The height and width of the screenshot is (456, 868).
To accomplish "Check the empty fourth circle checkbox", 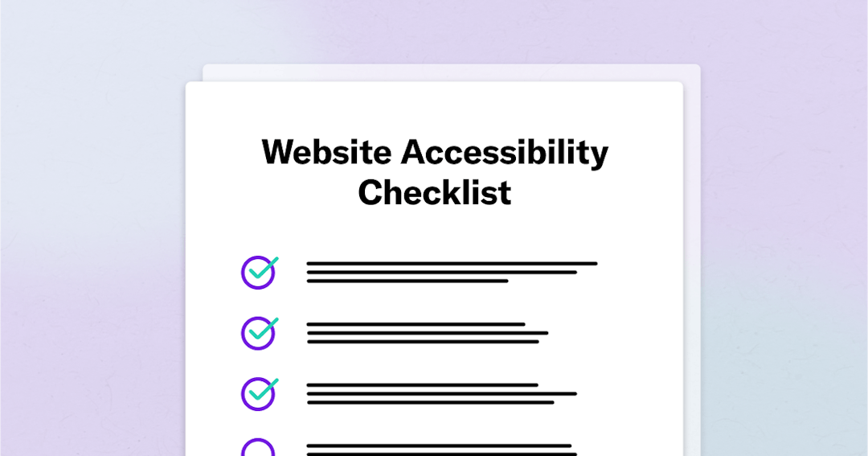I will 258,449.
